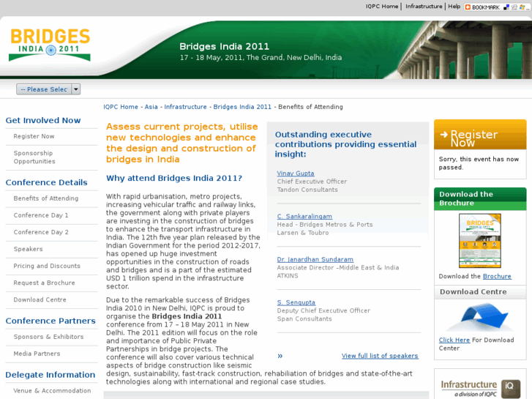This screenshot has width=532, height=399.
Task: Click the blue Download Centre arrow icon
Action: coord(480,317)
